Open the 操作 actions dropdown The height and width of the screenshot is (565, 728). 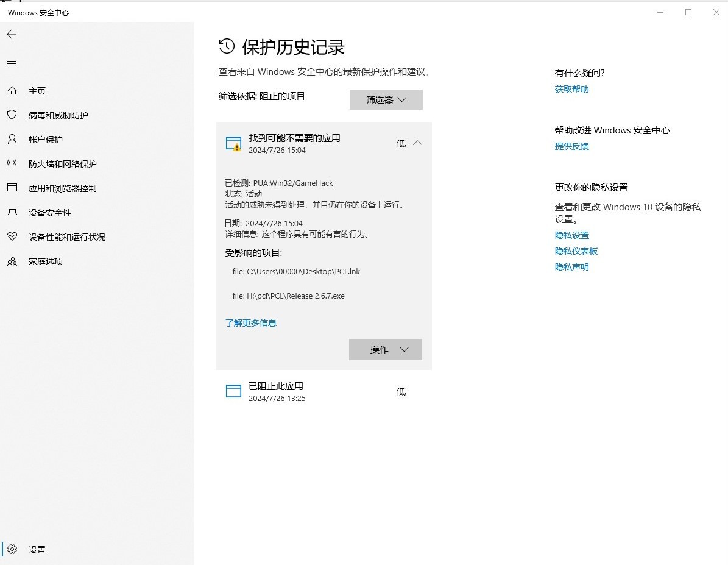tap(386, 349)
